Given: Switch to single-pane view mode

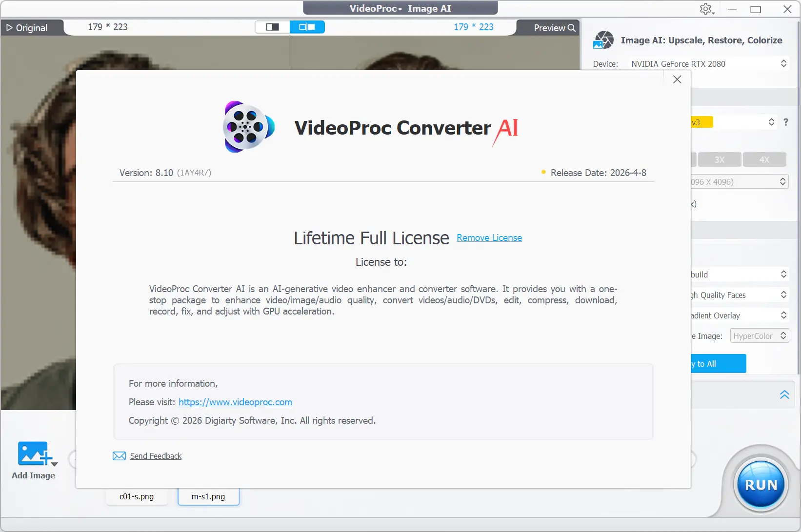Looking at the screenshot, I should 273,27.
